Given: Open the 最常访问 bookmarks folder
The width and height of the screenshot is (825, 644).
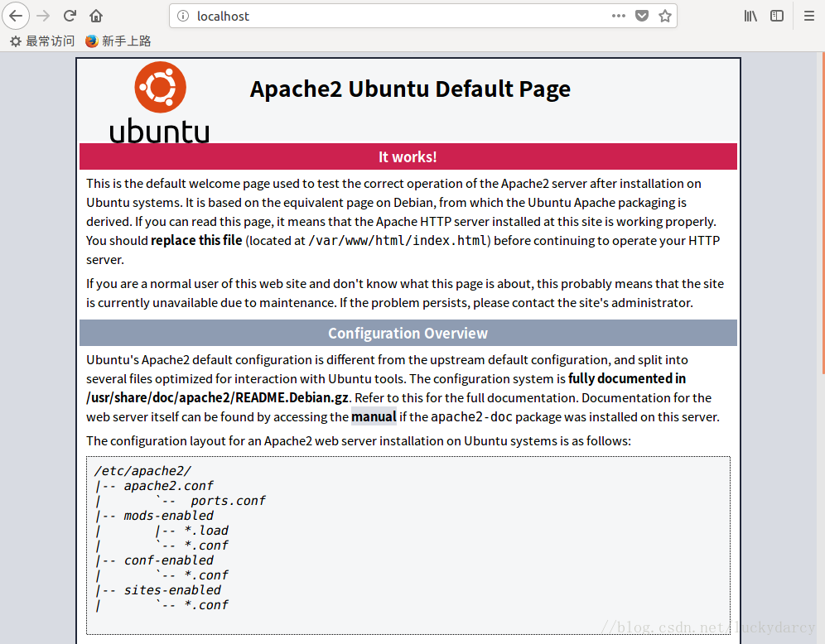Looking at the screenshot, I should click(x=42, y=41).
